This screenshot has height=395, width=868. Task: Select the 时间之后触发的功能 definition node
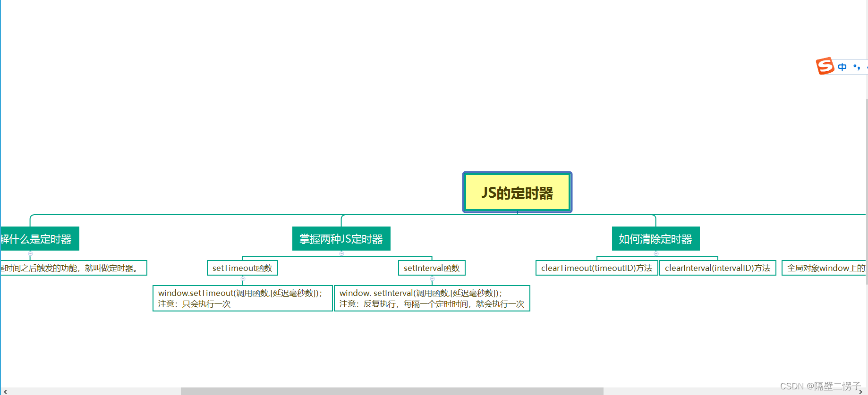tap(74, 268)
